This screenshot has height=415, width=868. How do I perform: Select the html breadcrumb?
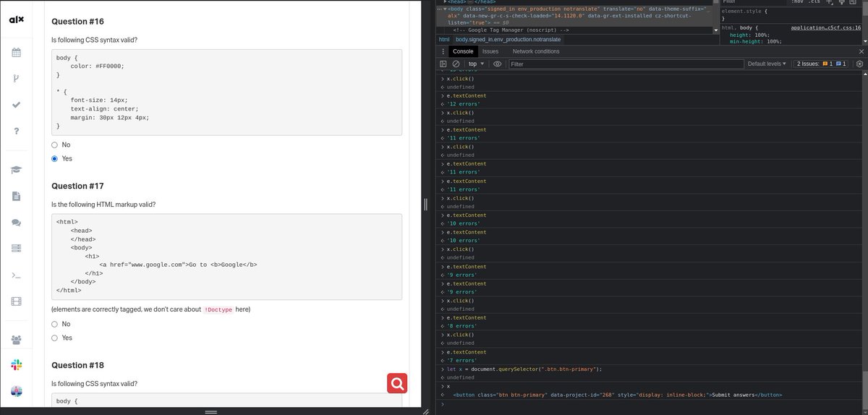tap(445, 39)
